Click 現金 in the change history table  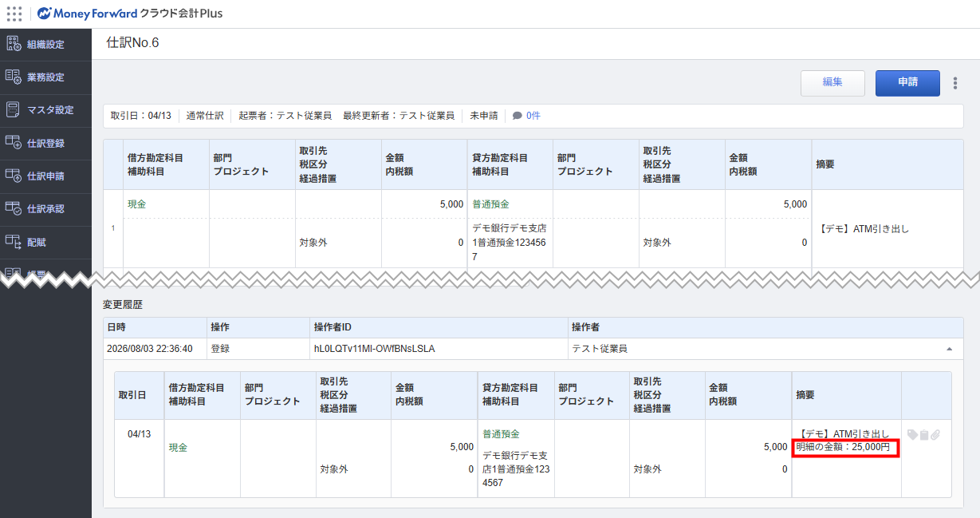179,448
